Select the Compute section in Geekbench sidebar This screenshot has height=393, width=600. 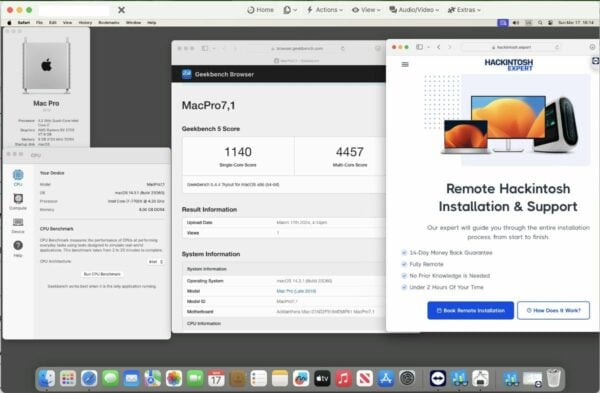tap(18, 202)
